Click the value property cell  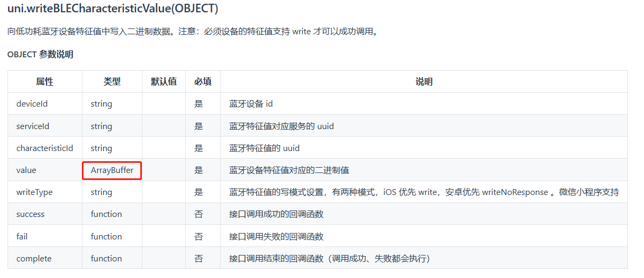point(45,170)
